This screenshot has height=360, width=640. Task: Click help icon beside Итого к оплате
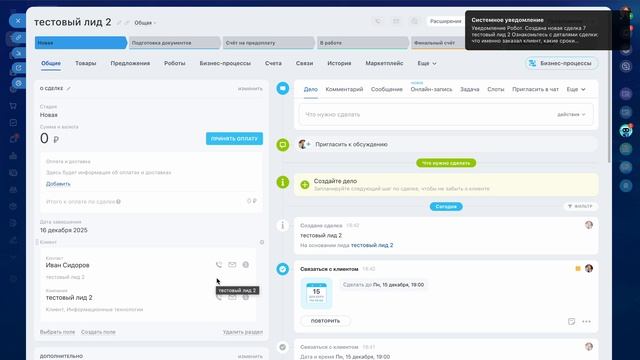[x=118, y=201]
